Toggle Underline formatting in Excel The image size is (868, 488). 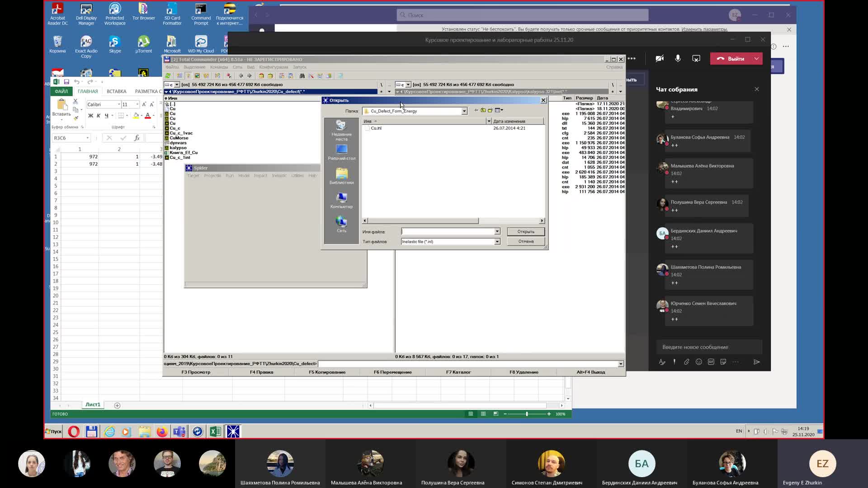click(x=106, y=116)
